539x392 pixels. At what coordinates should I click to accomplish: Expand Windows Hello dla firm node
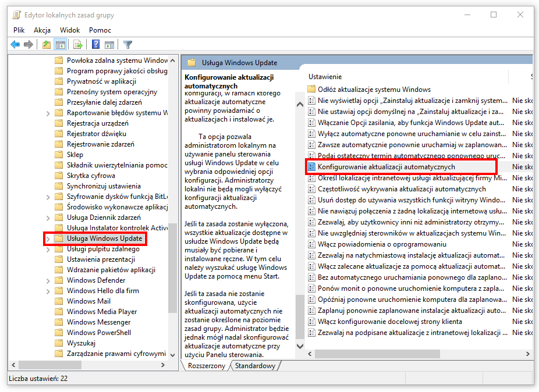[48, 291]
